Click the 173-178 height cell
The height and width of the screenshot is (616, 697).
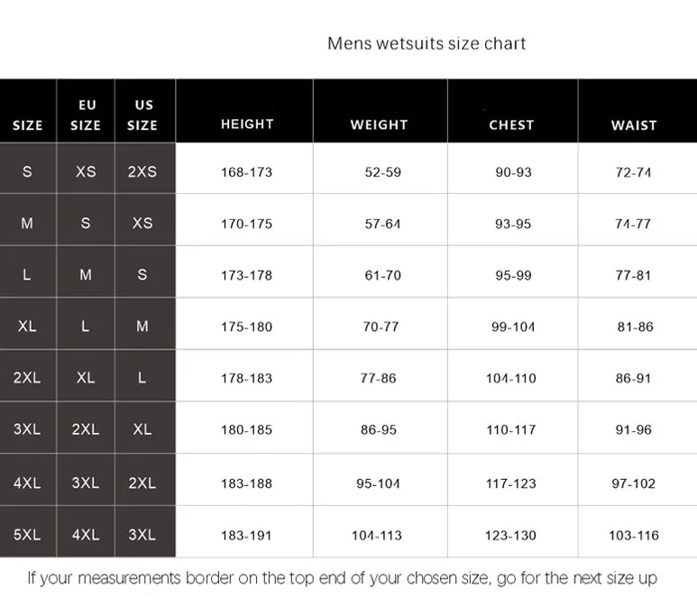[x=246, y=275]
